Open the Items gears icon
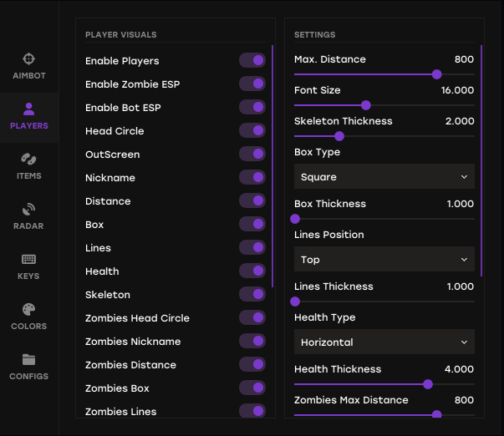 tap(29, 159)
